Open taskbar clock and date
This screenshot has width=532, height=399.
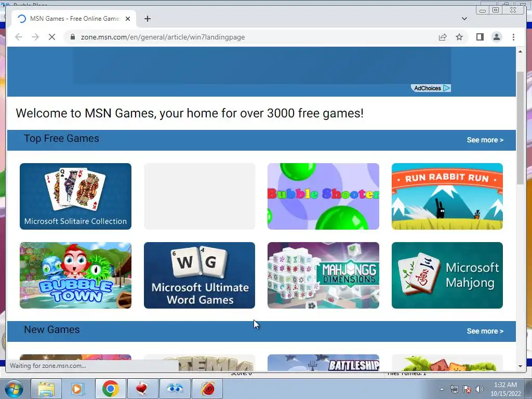click(x=506, y=389)
